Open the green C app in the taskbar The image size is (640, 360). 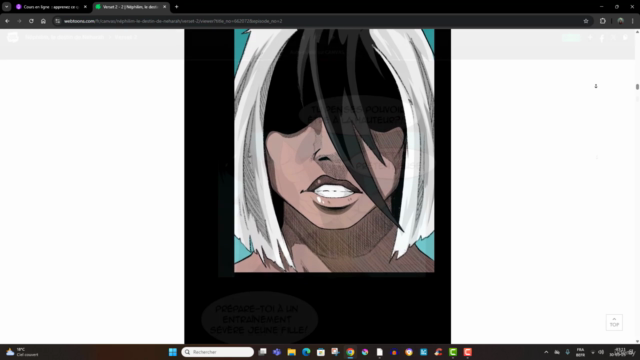tap(453, 352)
